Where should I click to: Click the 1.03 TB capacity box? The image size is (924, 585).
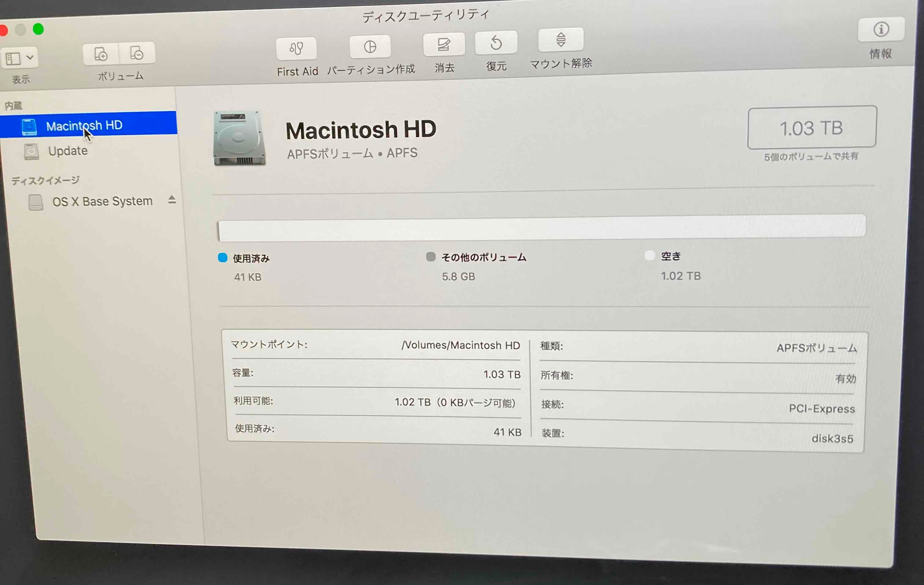[x=811, y=128]
